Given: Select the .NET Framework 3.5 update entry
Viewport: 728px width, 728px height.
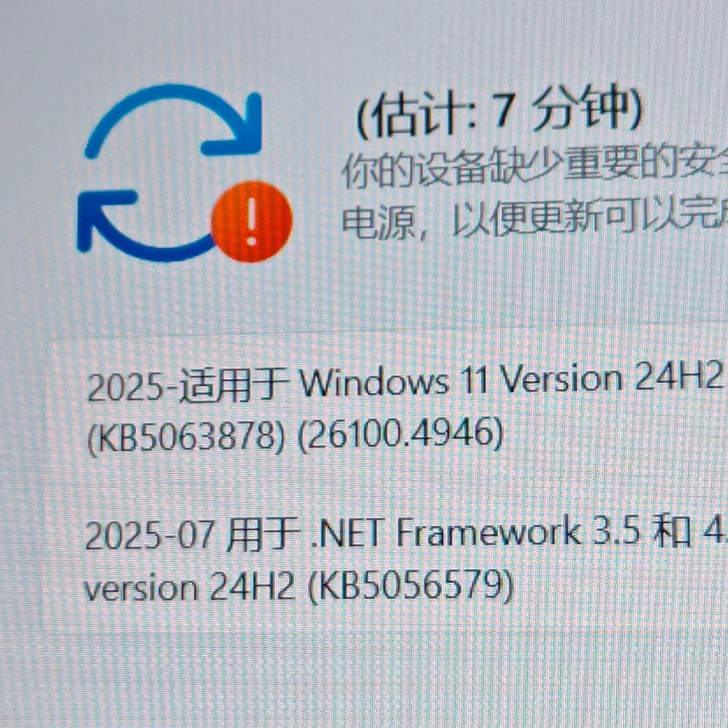Looking at the screenshot, I should pyautogui.click(x=405, y=560).
